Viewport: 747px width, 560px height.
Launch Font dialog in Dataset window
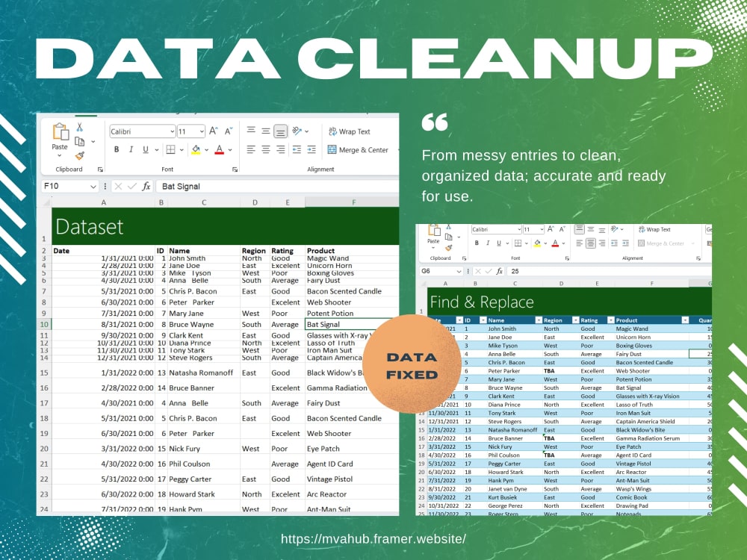click(x=235, y=169)
